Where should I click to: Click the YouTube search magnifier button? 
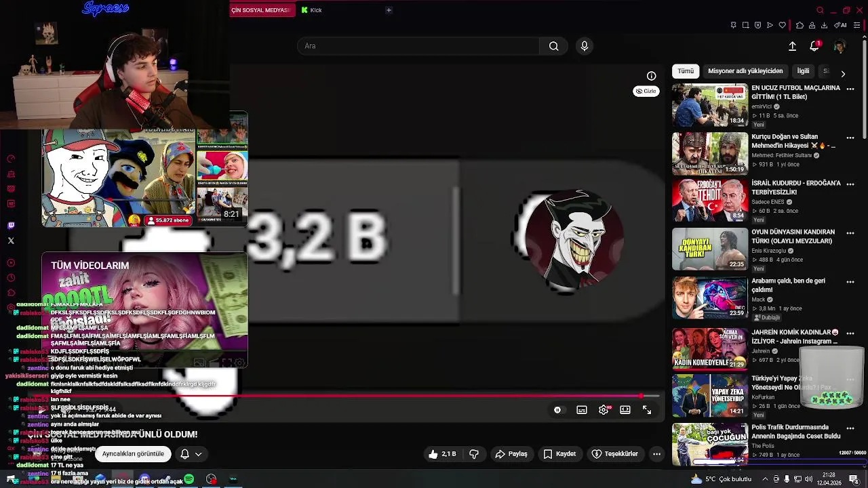[x=553, y=46]
